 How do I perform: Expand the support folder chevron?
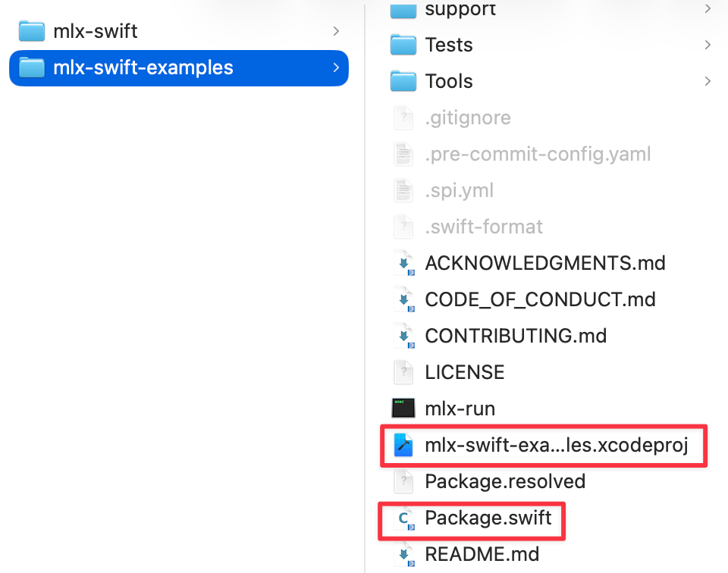click(708, 9)
